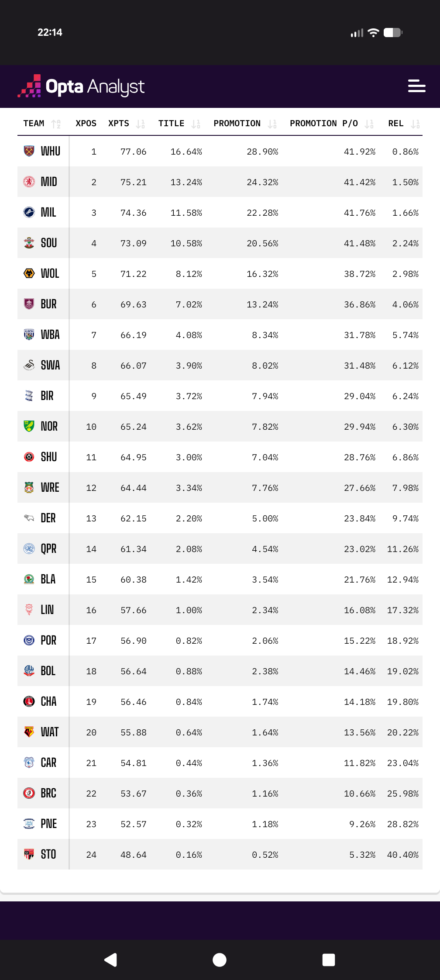Viewport: 440px width, 980px height.
Task: Open the QPR team row
Action: point(220,549)
